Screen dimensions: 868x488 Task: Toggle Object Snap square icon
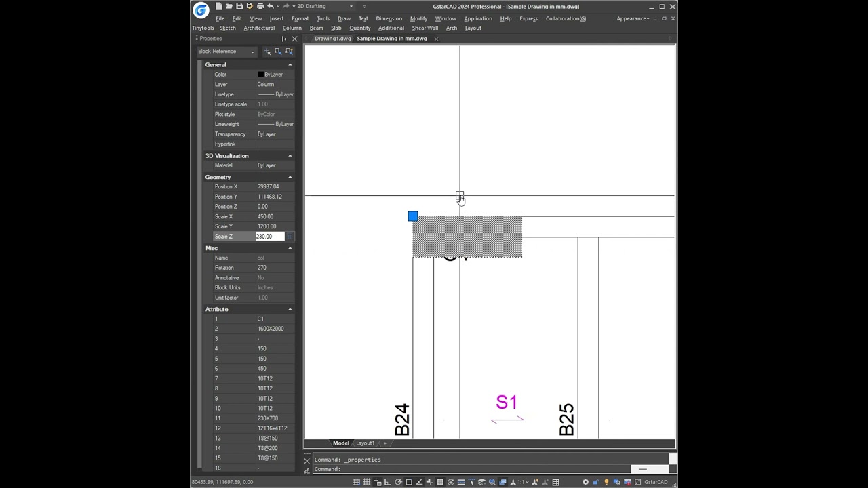tap(409, 482)
